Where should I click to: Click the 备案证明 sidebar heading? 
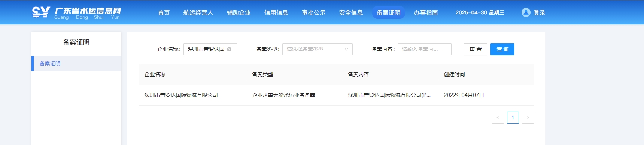[76, 42]
